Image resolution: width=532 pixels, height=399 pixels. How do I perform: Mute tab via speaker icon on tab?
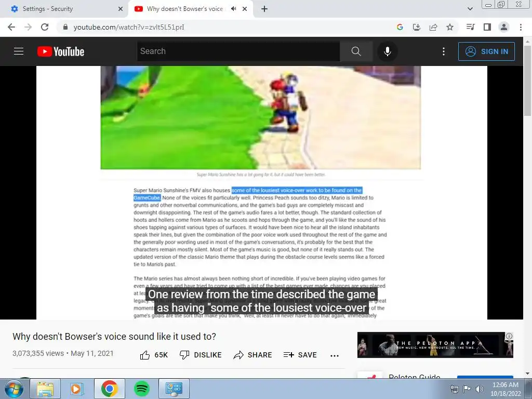(x=233, y=9)
